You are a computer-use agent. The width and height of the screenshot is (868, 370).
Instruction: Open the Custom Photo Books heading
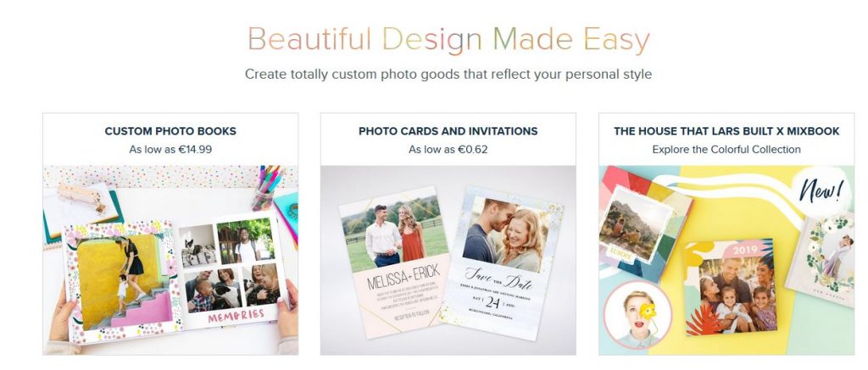pyautogui.click(x=170, y=131)
